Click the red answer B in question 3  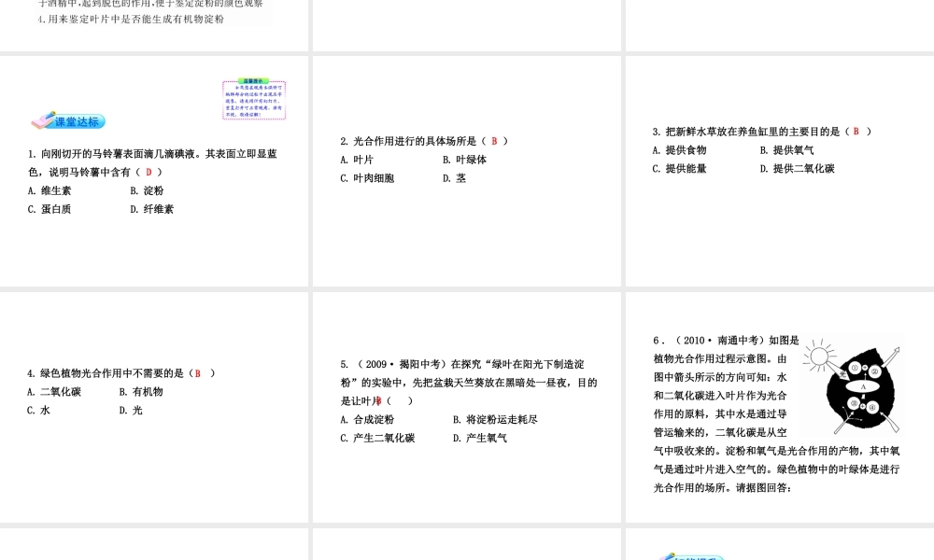point(856,132)
